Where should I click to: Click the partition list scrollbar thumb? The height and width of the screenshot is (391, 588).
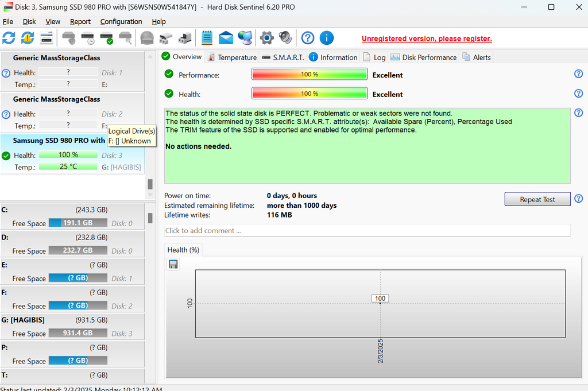pyautogui.click(x=150, y=218)
